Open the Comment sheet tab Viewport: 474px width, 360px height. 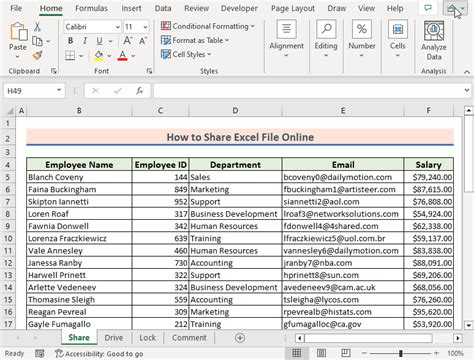click(x=189, y=338)
